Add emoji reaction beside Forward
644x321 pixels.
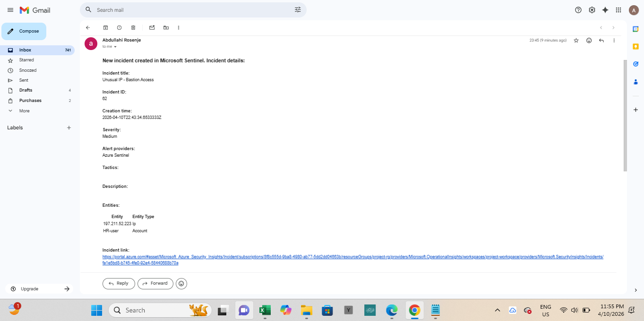coord(181,284)
